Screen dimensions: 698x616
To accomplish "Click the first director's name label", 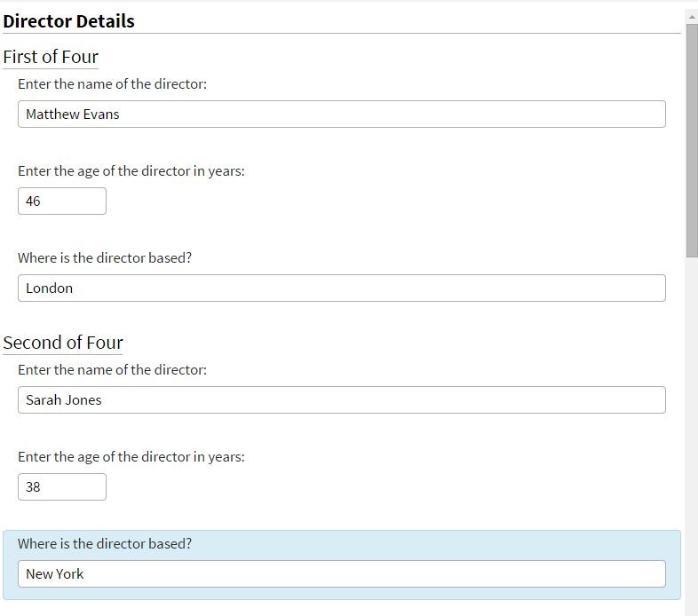I will 112,84.
